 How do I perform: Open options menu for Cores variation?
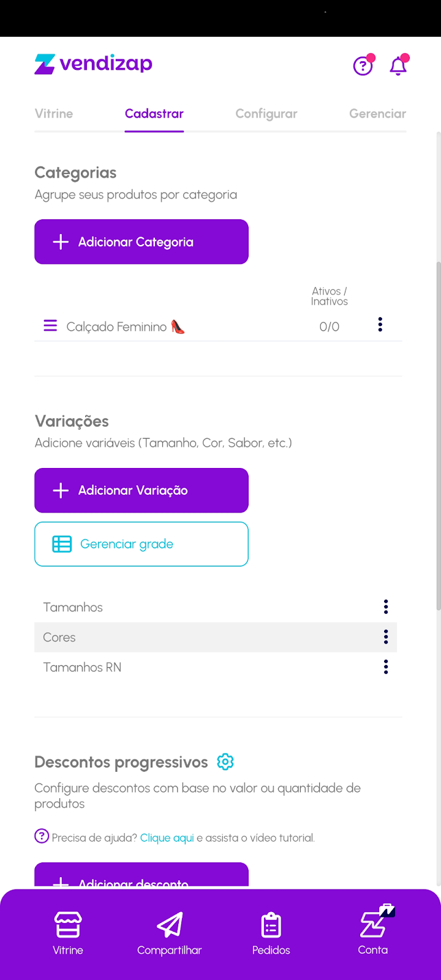click(386, 637)
